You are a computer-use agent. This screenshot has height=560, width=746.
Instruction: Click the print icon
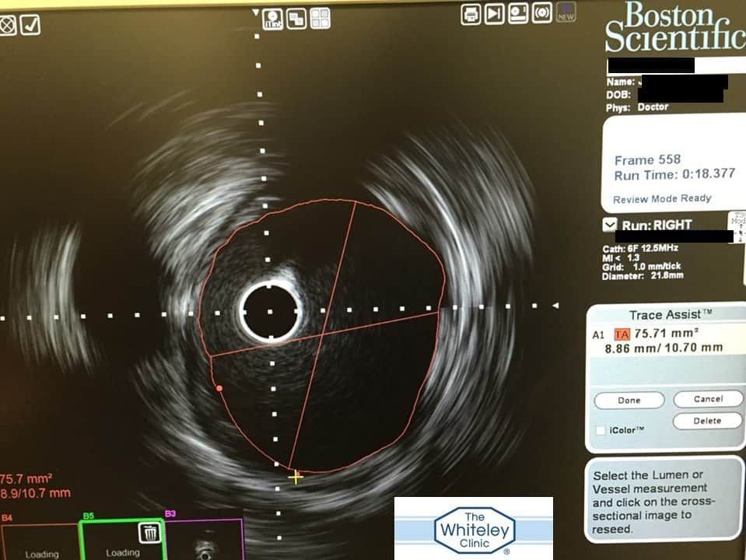coord(471,13)
